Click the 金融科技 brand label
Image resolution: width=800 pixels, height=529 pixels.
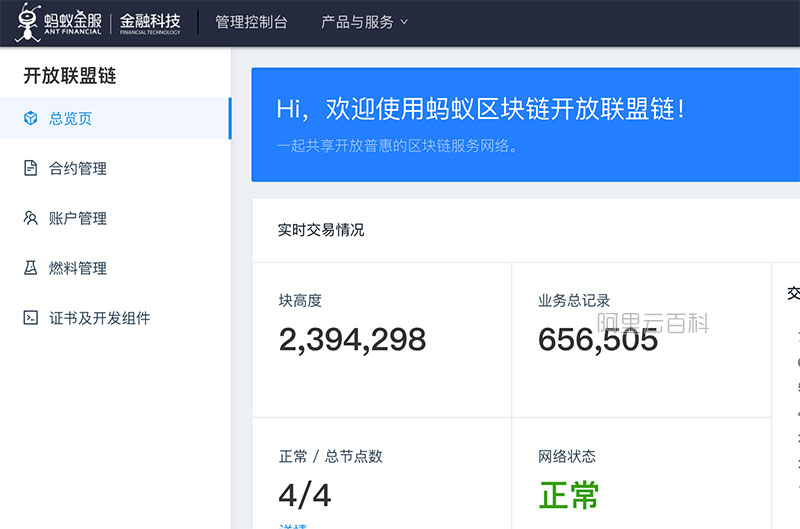coord(150,23)
